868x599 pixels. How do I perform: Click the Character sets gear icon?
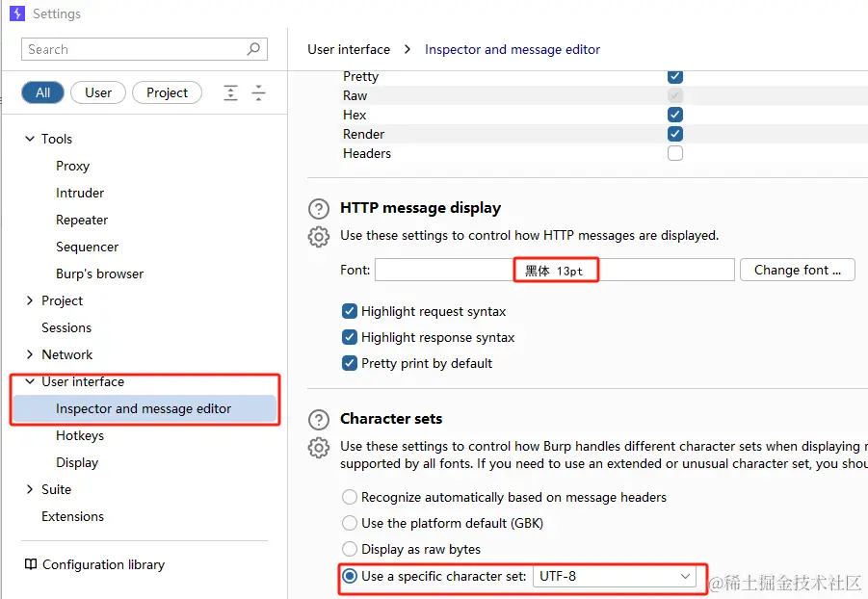(x=318, y=448)
